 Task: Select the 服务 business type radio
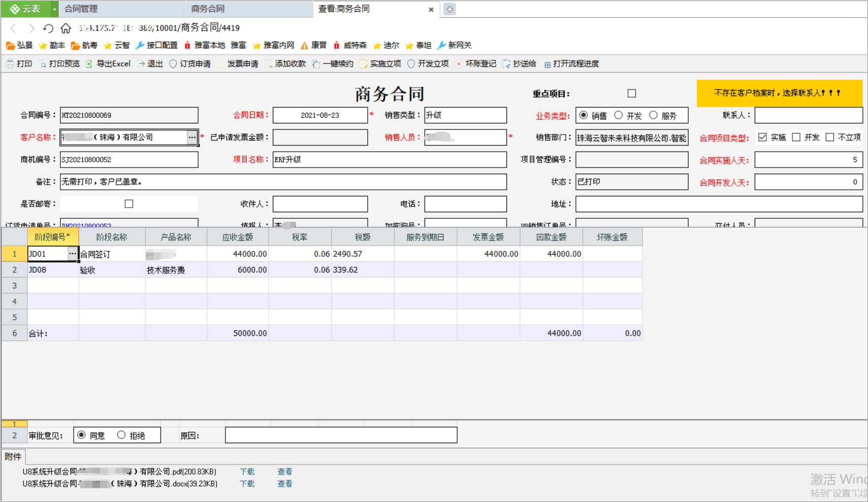(x=653, y=115)
